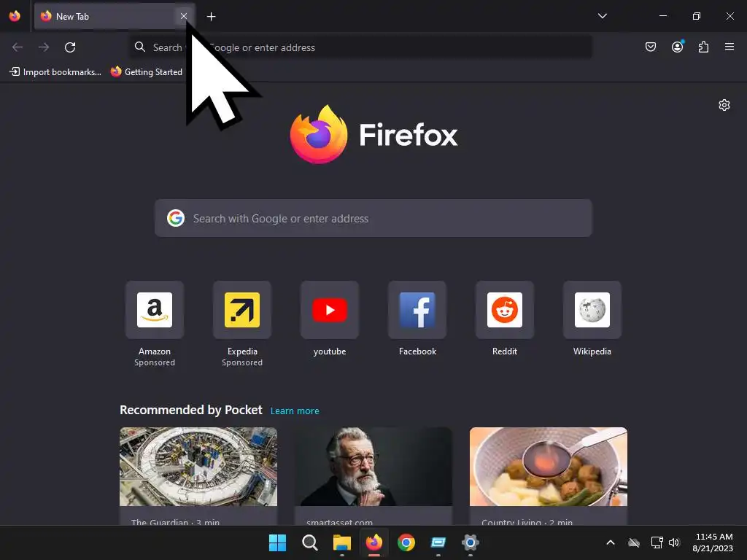
Task: Click Import bookmarks toolbar item
Action: [55, 72]
